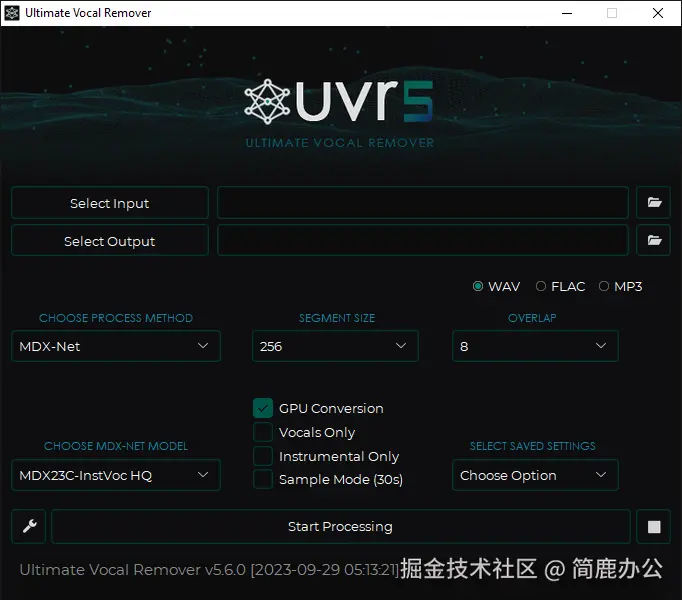Click the CHOOSE MDX-NET MODEL label

click(x=116, y=446)
